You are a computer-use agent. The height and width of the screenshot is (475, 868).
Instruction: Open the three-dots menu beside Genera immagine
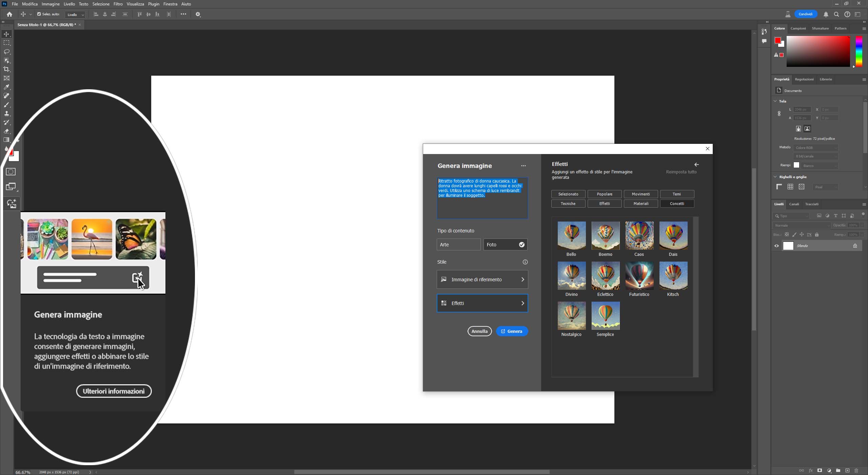tap(523, 166)
